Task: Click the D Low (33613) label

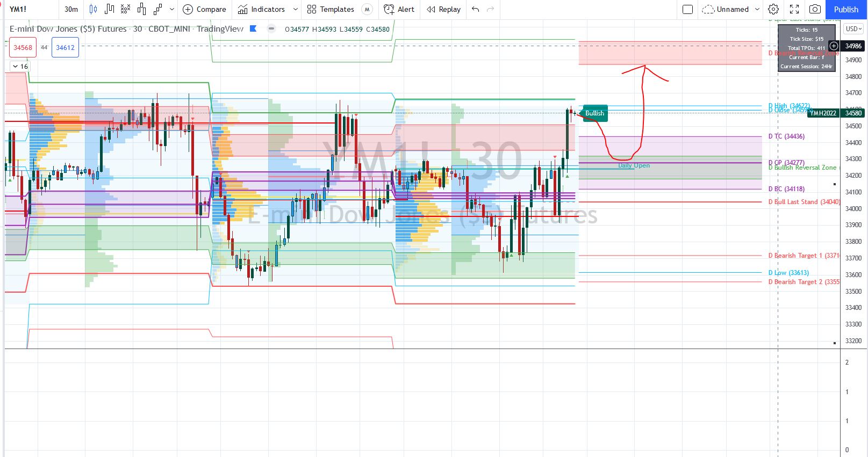Action: coord(788,273)
